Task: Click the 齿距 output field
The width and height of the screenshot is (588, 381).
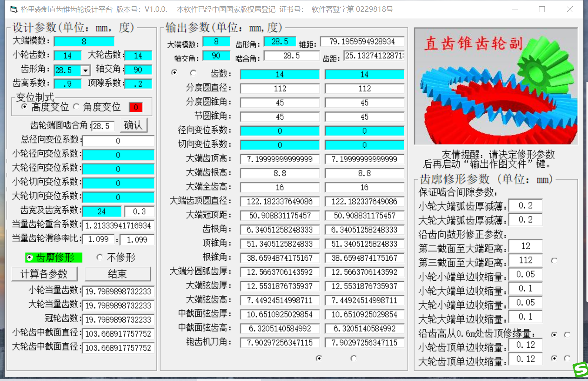Action: click(x=374, y=56)
